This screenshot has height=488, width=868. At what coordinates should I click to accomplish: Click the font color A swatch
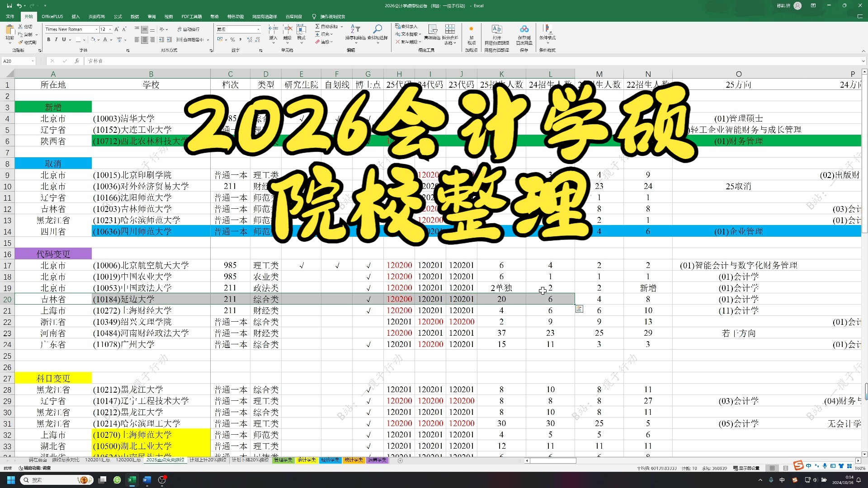(105, 40)
